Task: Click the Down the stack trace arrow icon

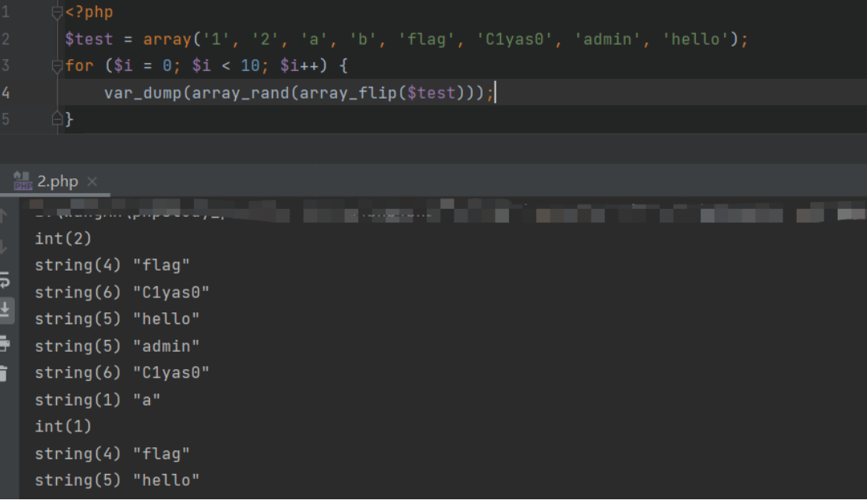Action: click(x=4, y=247)
